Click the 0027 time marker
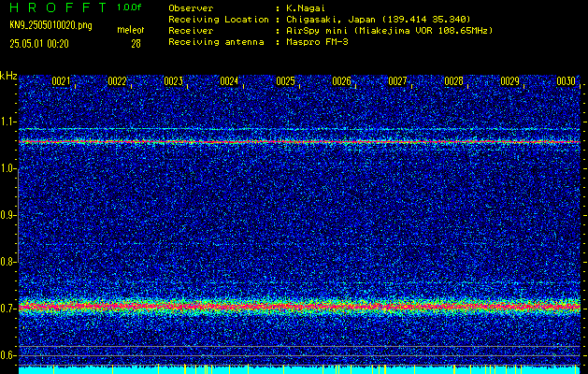The image size is (588, 374). pyautogui.click(x=397, y=81)
